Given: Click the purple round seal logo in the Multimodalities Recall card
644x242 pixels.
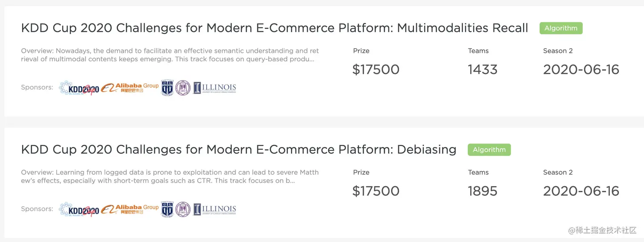Looking at the screenshot, I should pyautogui.click(x=183, y=88).
